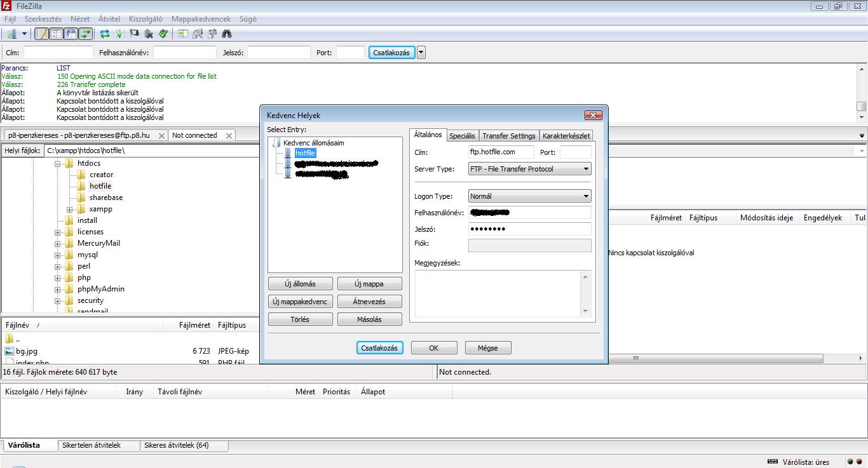Switch to Transfer Settings tab

(508, 136)
